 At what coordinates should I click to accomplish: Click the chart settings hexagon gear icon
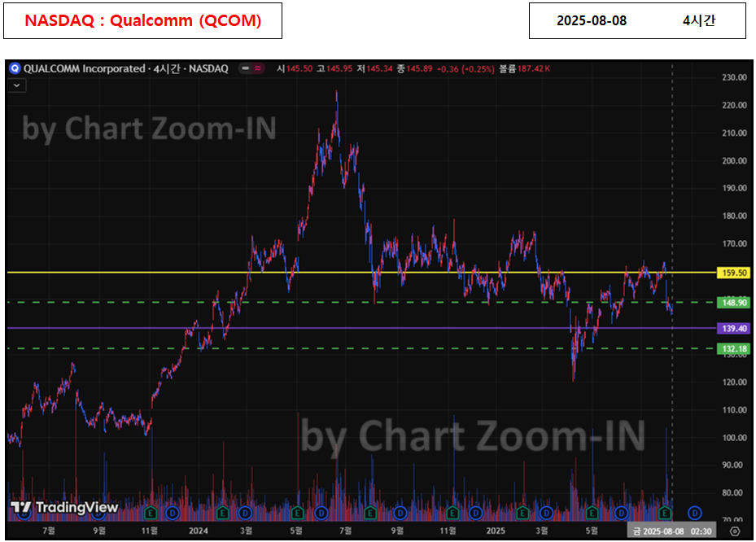pos(735,531)
